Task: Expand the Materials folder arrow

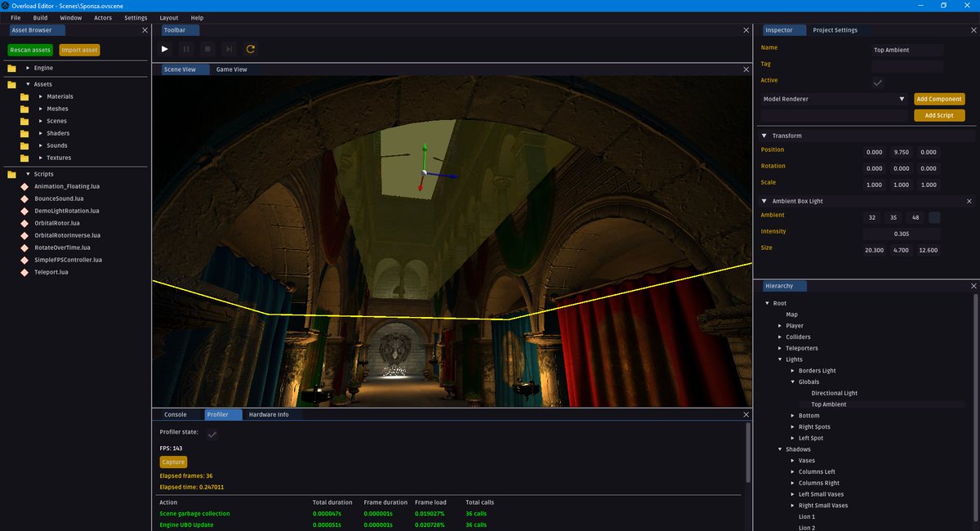Action: click(41, 96)
